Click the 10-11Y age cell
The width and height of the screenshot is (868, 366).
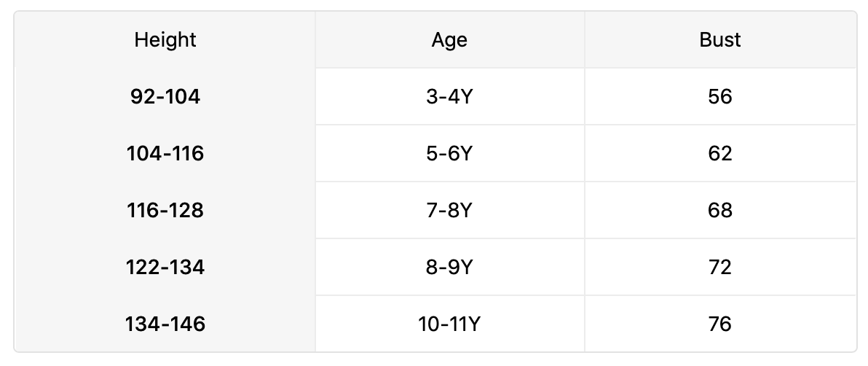[449, 324]
